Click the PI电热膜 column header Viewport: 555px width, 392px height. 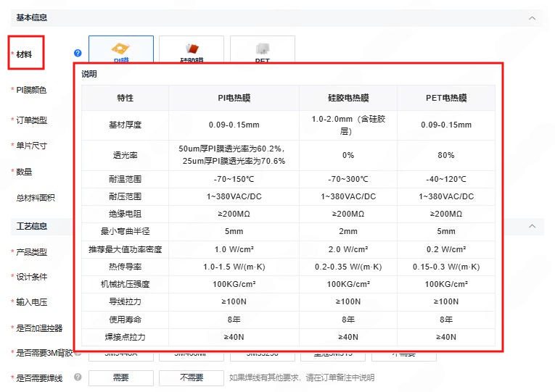[233, 98]
